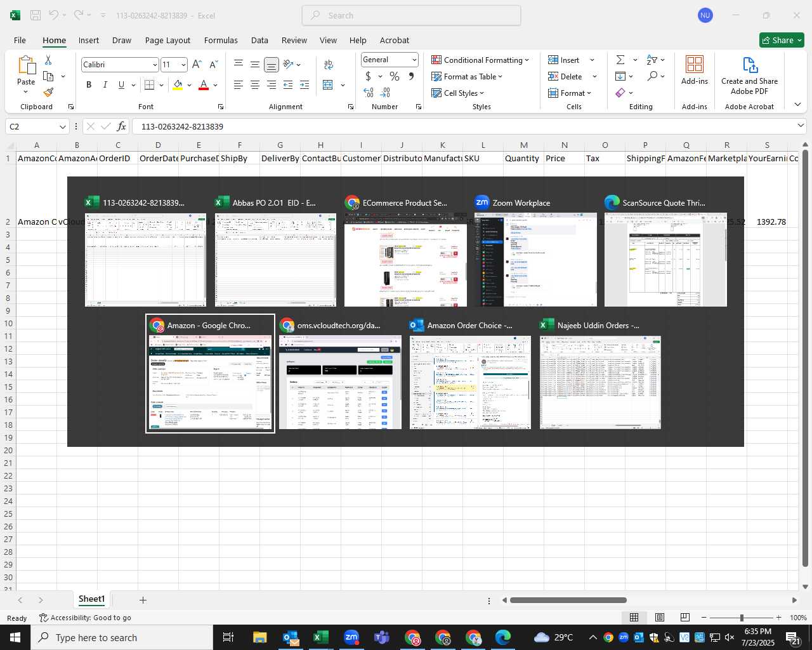Click the Borders icon
Image resolution: width=812 pixels, height=650 pixels.
coord(150,84)
